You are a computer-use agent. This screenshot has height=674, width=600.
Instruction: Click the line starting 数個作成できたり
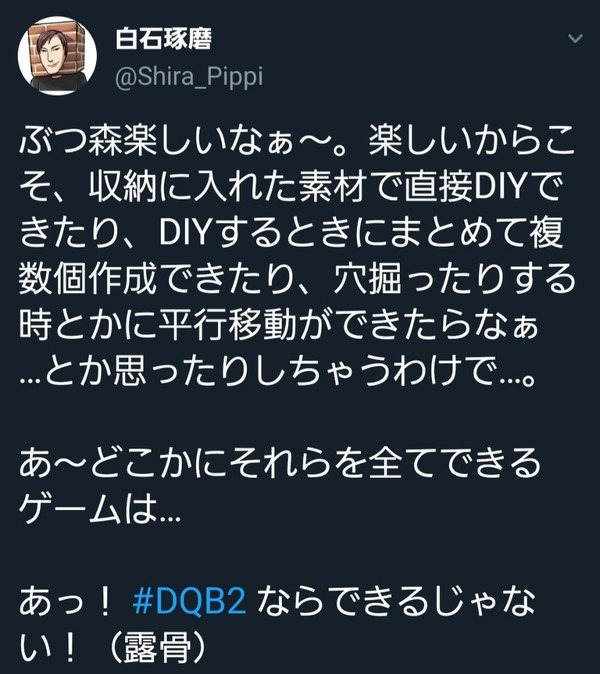297,280
